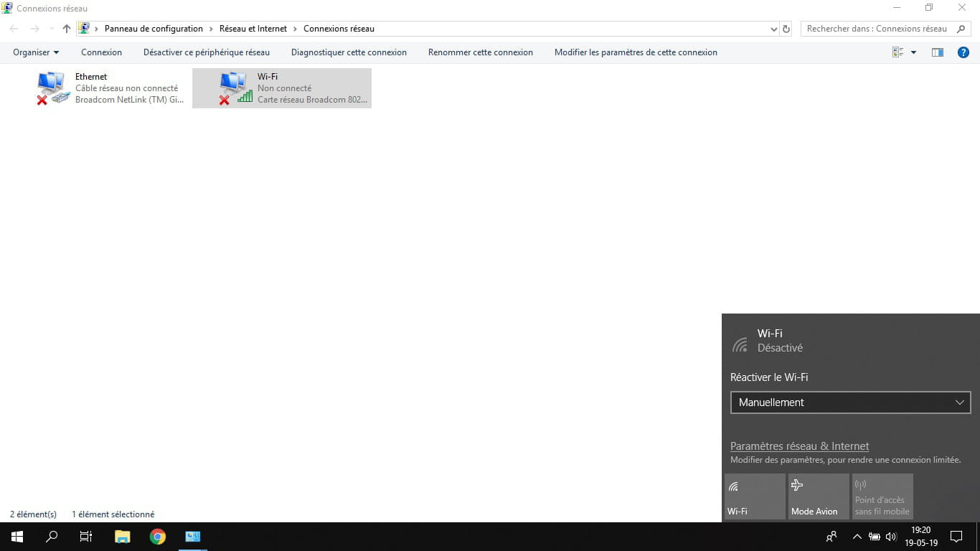Expand the address bar history dropdown
Image resolution: width=980 pixels, height=551 pixels.
coord(773,29)
